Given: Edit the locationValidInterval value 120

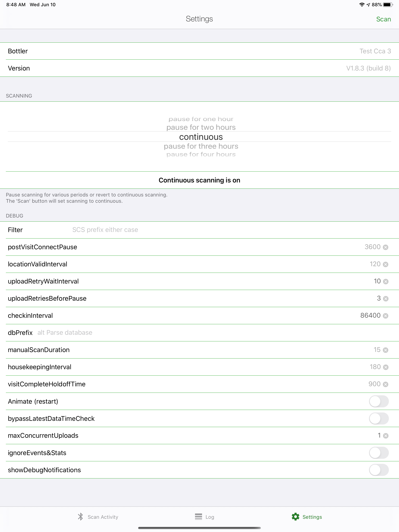Looking at the screenshot, I should pyautogui.click(x=375, y=264).
